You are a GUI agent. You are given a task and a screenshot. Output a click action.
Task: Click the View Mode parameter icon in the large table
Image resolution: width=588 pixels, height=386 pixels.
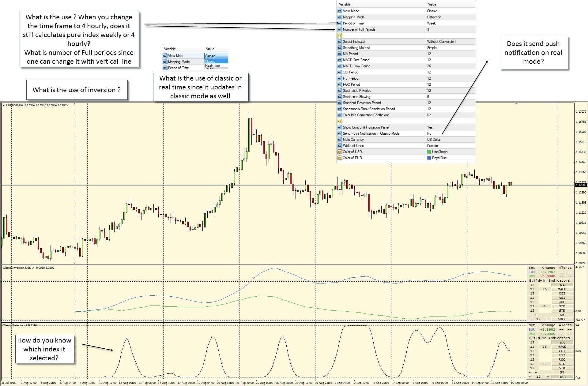click(x=340, y=11)
